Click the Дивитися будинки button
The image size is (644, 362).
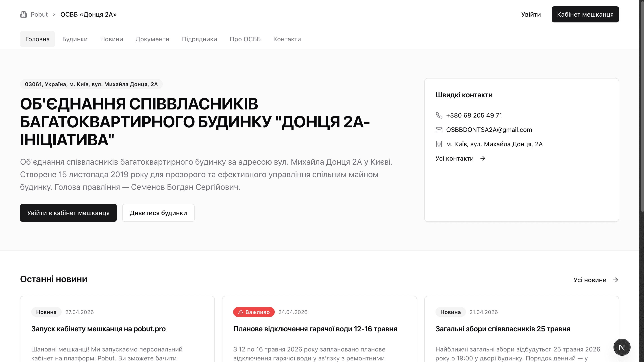(158, 213)
